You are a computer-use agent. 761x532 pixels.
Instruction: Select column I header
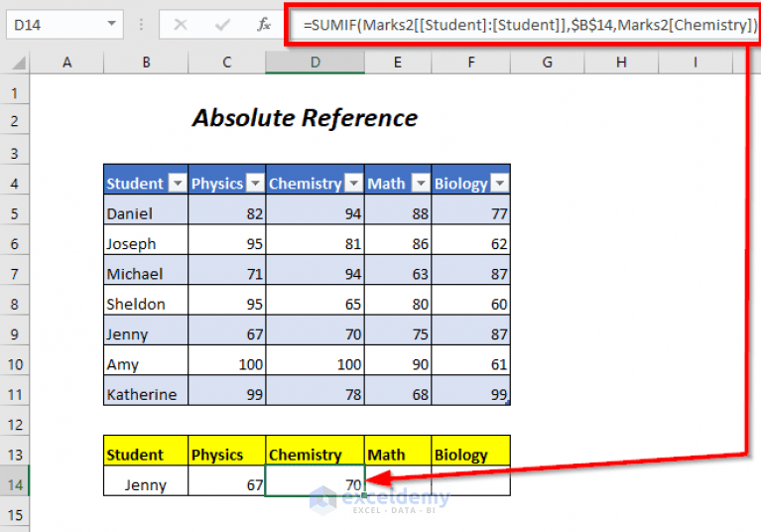click(x=695, y=63)
